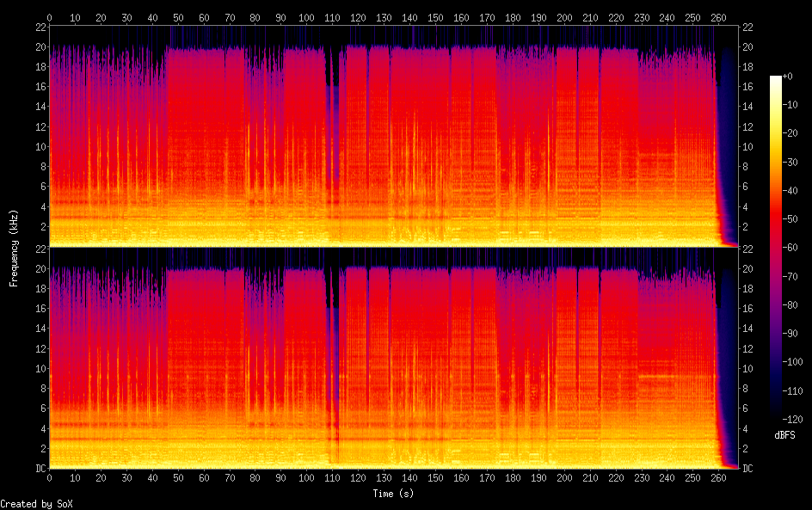The width and height of the screenshot is (812, 510).
Task: Click the 50 tick on the bottom time axis
Action: click(x=178, y=477)
